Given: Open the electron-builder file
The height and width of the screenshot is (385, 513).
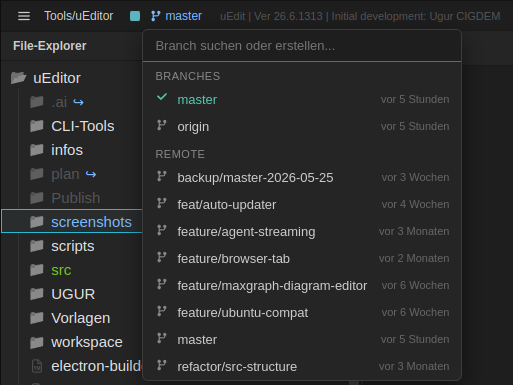Looking at the screenshot, I should tap(72, 366).
